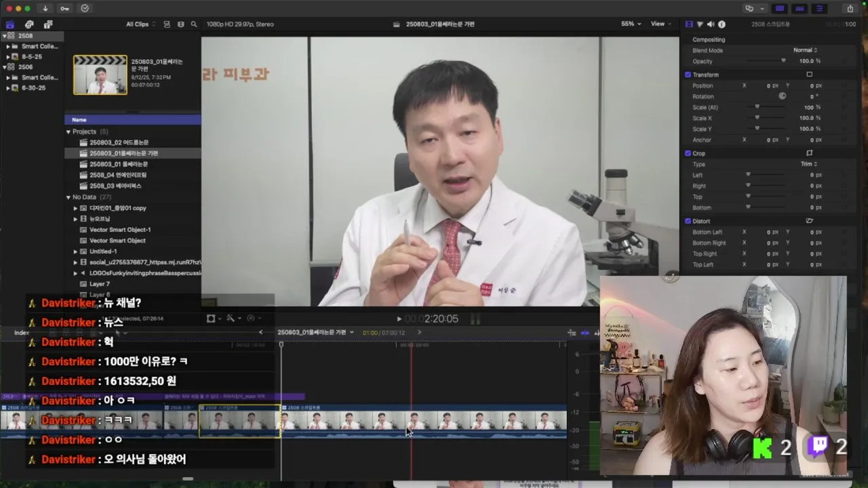Toggle the Inspector panel sliders button

coord(819,8)
